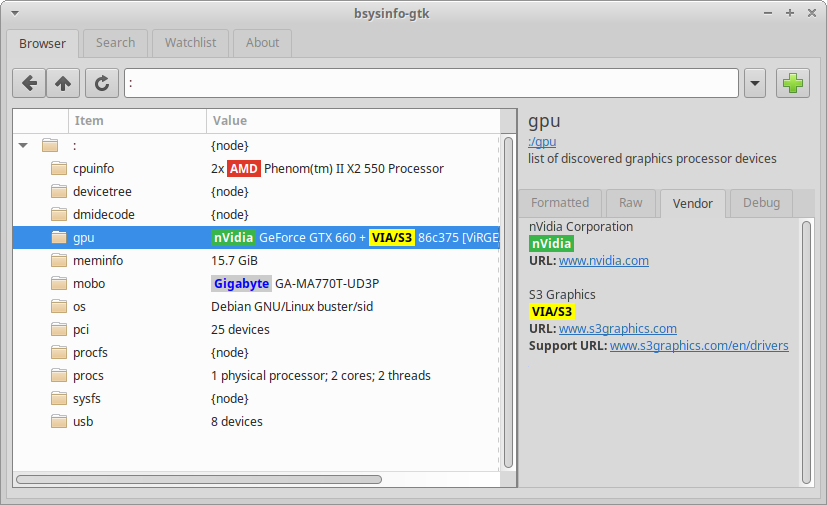Image resolution: width=827 pixels, height=505 pixels.
Task: Click the mobo folder icon
Action: click(59, 283)
